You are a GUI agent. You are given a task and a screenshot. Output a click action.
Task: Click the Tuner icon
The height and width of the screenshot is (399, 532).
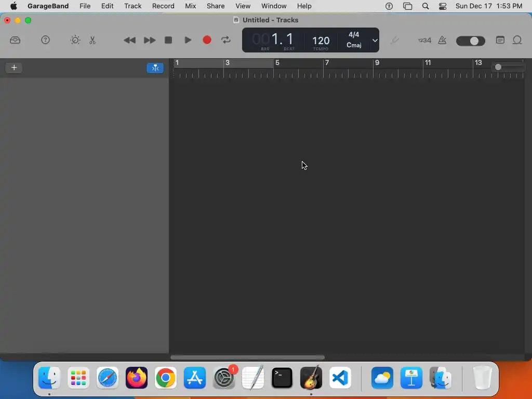(394, 41)
